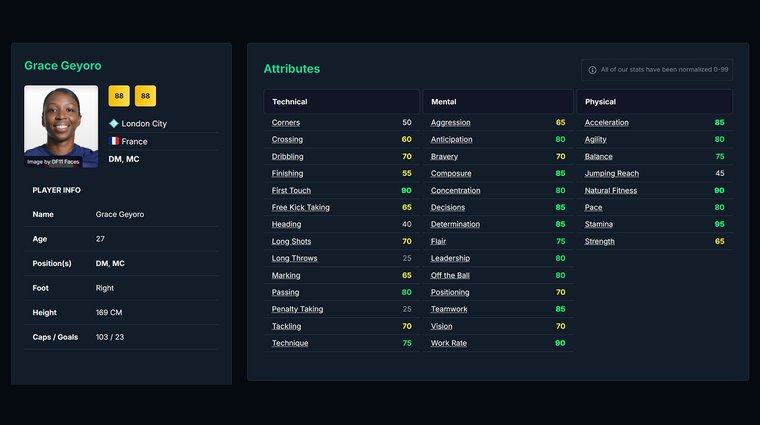Open the Natural Fitness attribute link
This screenshot has width=760, height=425.
click(x=610, y=191)
